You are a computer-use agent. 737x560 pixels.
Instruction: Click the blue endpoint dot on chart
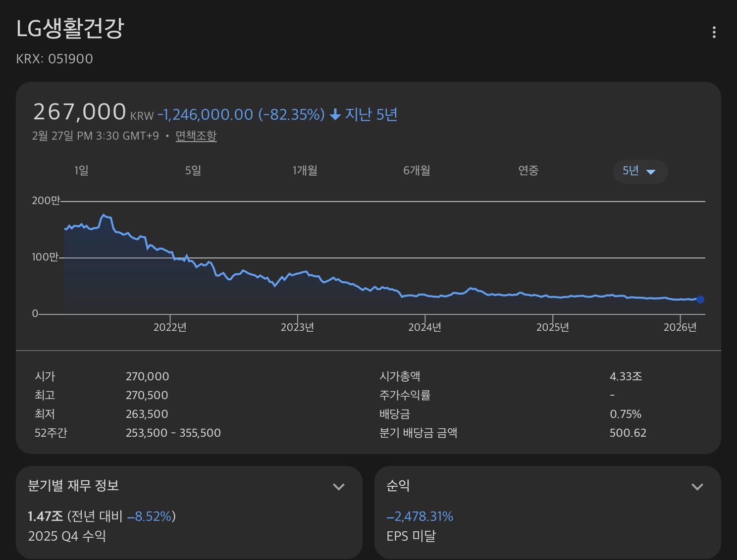700,300
